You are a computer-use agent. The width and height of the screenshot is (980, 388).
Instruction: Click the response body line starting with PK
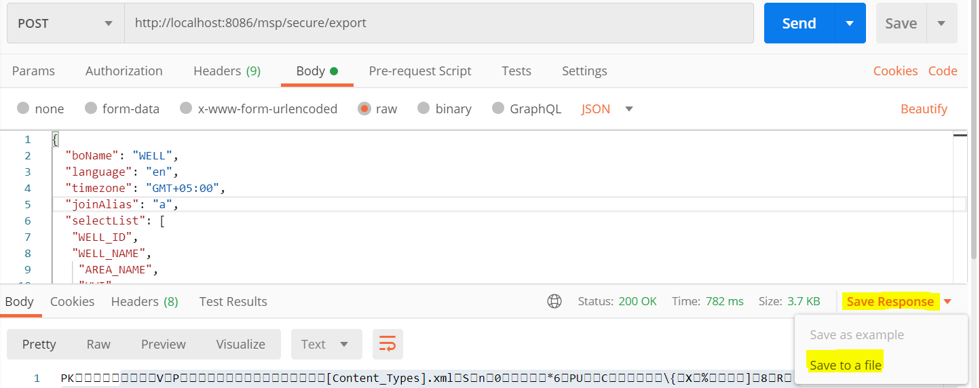(428, 378)
